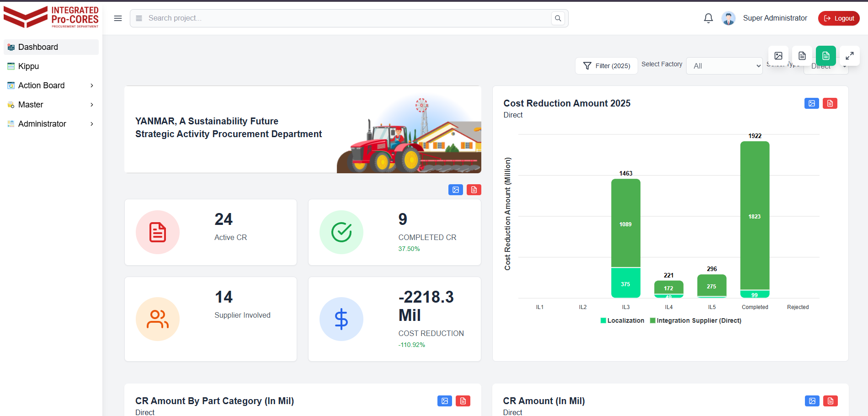Open the Administrator menu item
Screen dimensions: 868x416
click(51, 124)
